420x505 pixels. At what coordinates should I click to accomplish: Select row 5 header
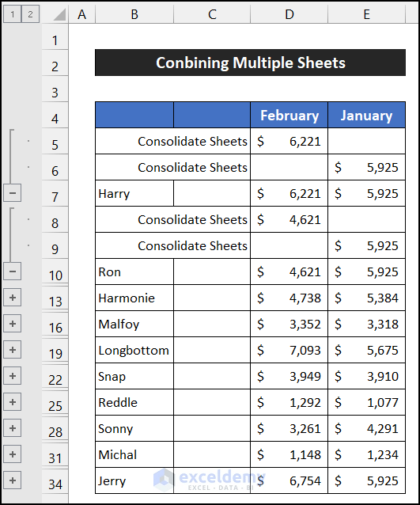(x=55, y=141)
